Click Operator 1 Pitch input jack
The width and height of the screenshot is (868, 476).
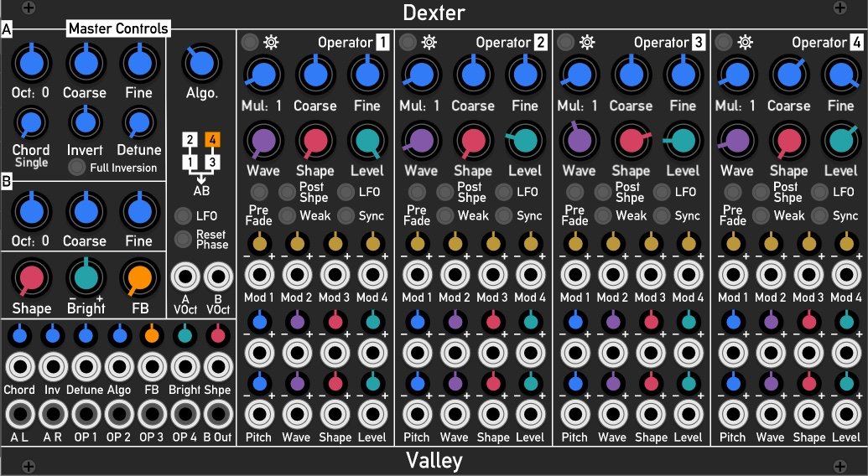pyautogui.click(x=260, y=413)
